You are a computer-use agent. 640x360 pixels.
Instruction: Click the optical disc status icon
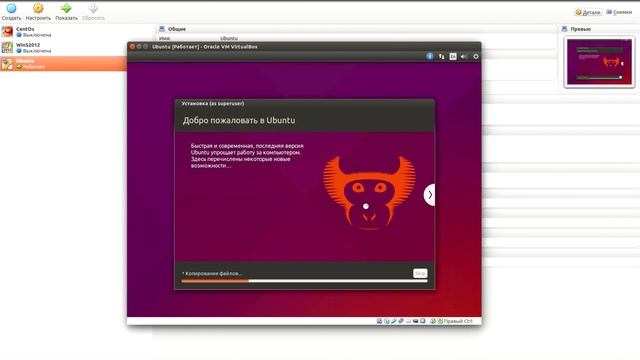387,321
